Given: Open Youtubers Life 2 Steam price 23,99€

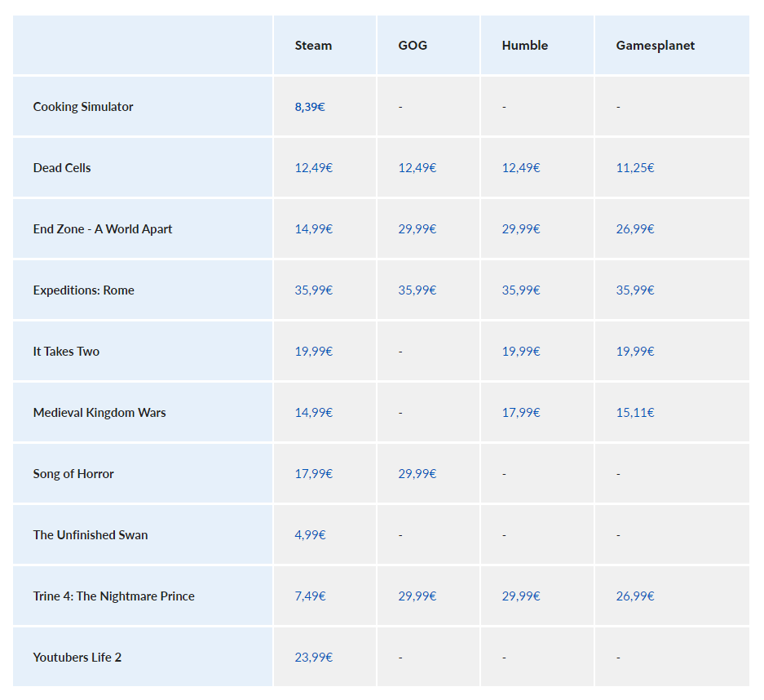Looking at the screenshot, I should pyautogui.click(x=313, y=657).
